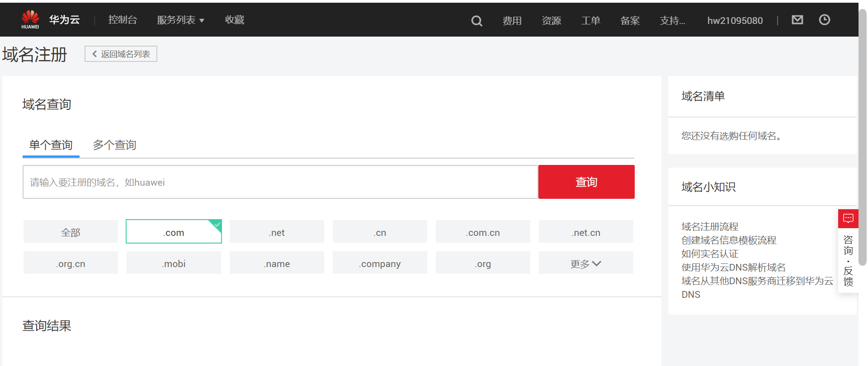Toggle the .company suffix option
The width and height of the screenshot is (868, 366).
coord(380,263)
